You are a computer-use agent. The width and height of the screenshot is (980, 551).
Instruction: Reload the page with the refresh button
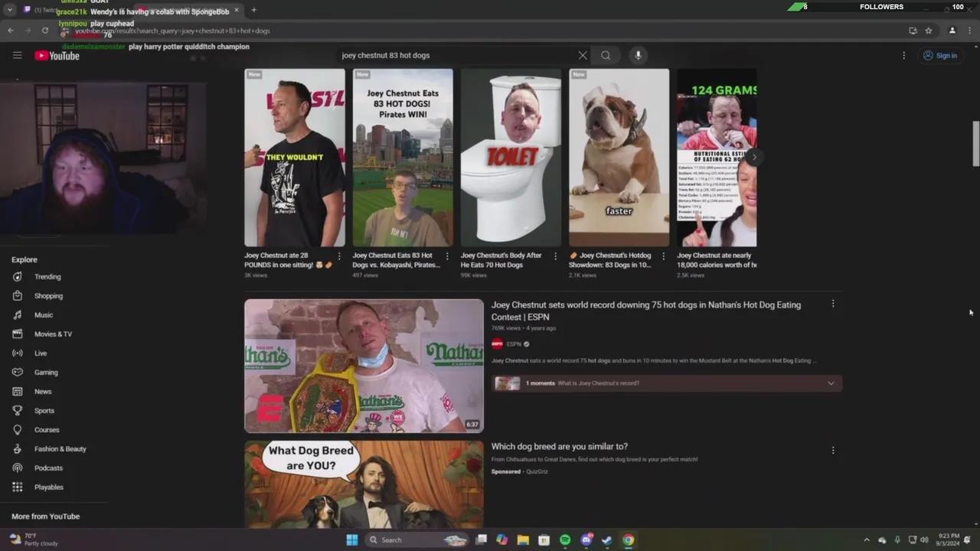click(x=45, y=31)
